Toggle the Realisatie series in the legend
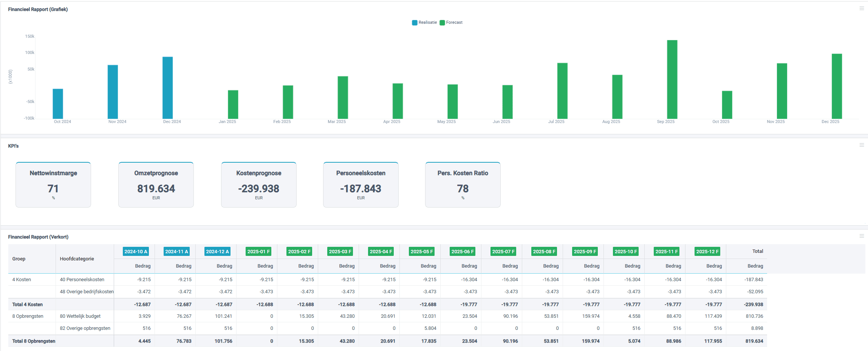868x351 pixels. coord(427,23)
